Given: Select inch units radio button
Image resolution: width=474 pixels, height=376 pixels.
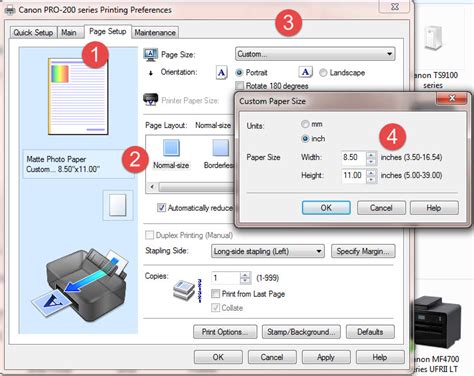Looking at the screenshot, I should coord(305,138).
